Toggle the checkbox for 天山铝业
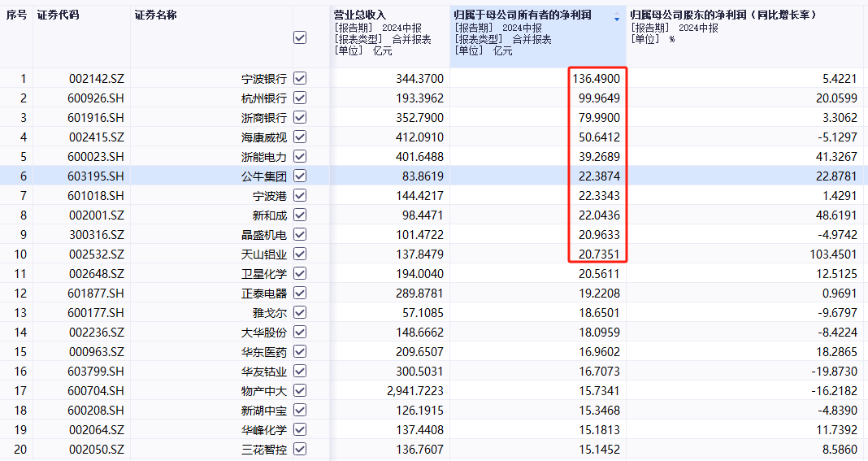Image resolution: width=868 pixels, height=461 pixels. 299,254
